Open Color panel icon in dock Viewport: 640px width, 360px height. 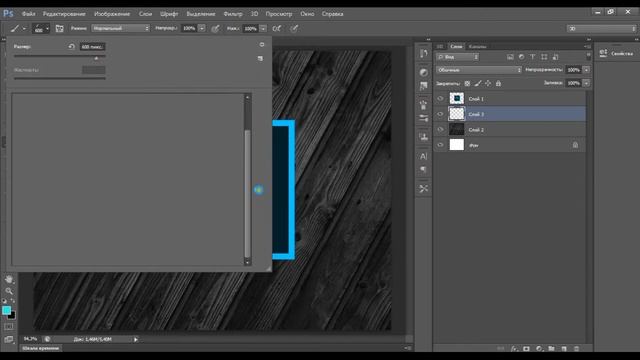pos(424,72)
